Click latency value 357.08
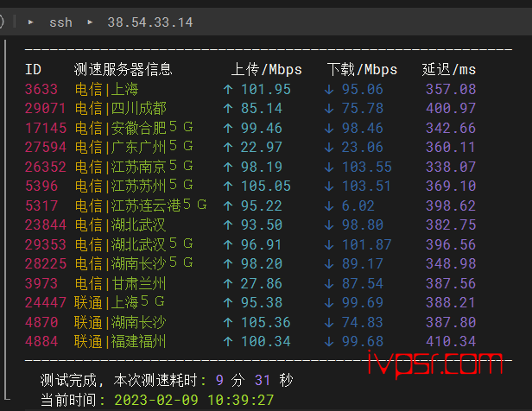This screenshot has width=532, height=411. coord(451,89)
